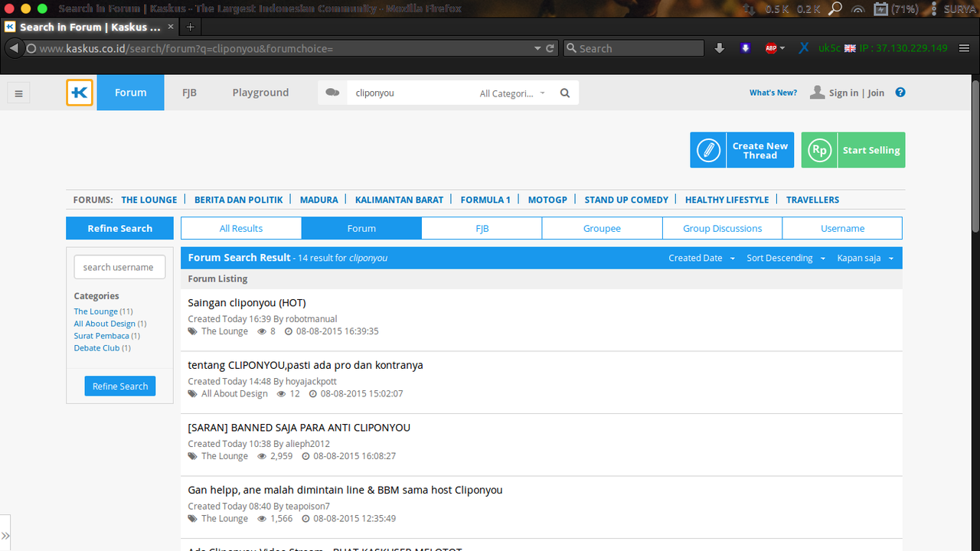
Task: Click the blue download helper extension icon
Action: point(746,48)
